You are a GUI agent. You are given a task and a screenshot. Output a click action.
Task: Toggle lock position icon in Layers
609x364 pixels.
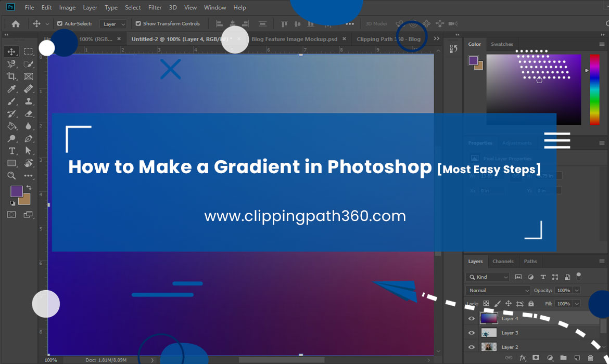point(509,304)
